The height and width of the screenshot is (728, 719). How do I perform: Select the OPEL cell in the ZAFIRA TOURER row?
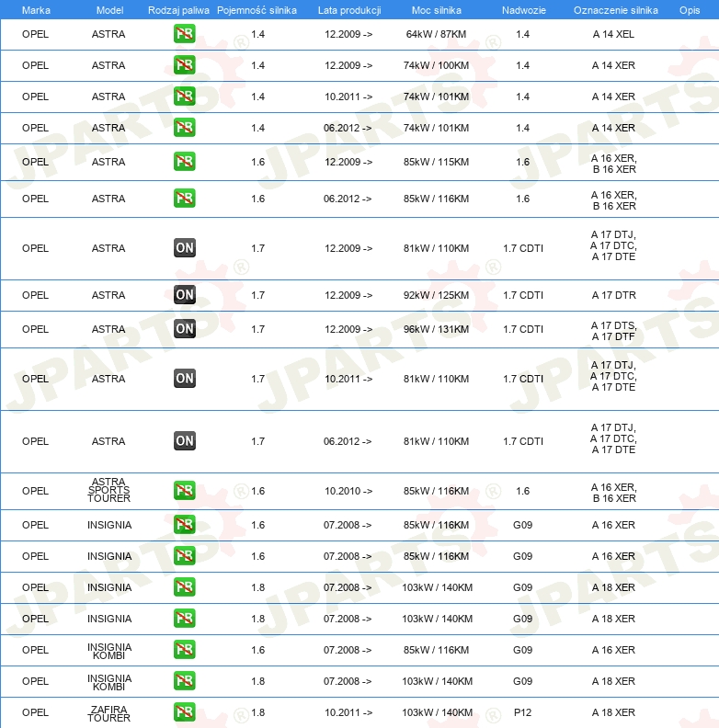(35, 712)
